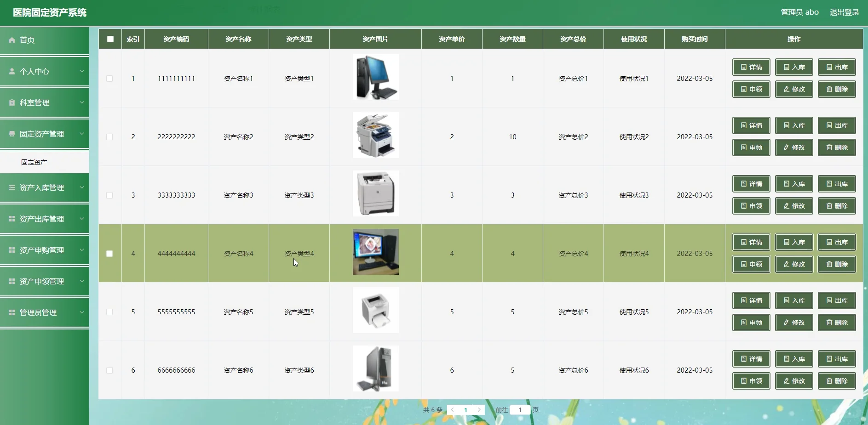This screenshot has width=868, height=425.
Task: Delete asset 6666666666 with 删除
Action: (837, 381)
